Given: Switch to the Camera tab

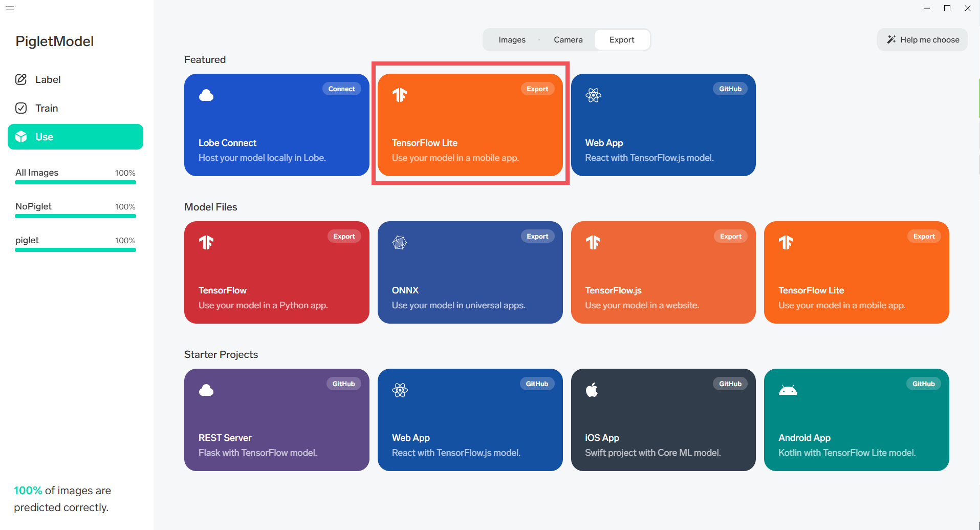Looking at the screenshot, I should click(x=568, y=39).
